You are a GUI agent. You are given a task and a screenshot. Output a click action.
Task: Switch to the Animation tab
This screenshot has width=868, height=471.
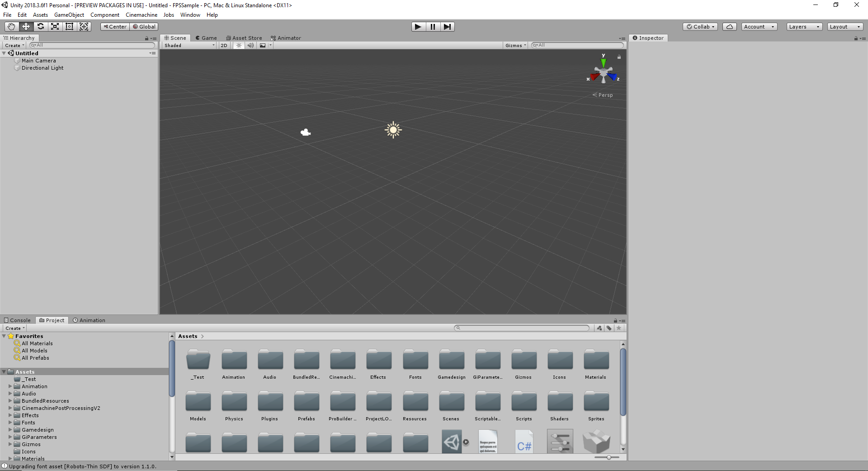tap(89, 320)
